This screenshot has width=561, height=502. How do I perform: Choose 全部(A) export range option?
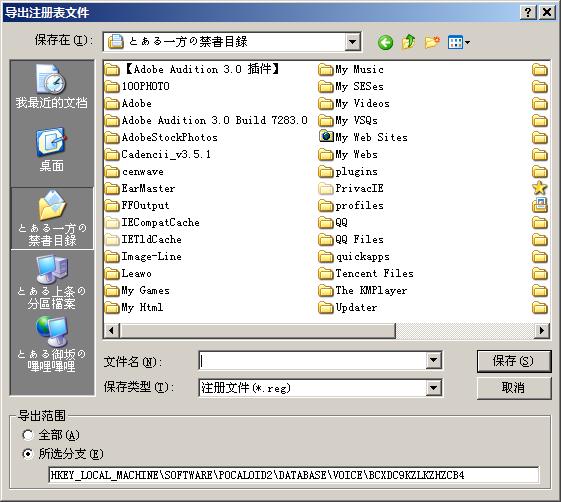pos(51,435)
